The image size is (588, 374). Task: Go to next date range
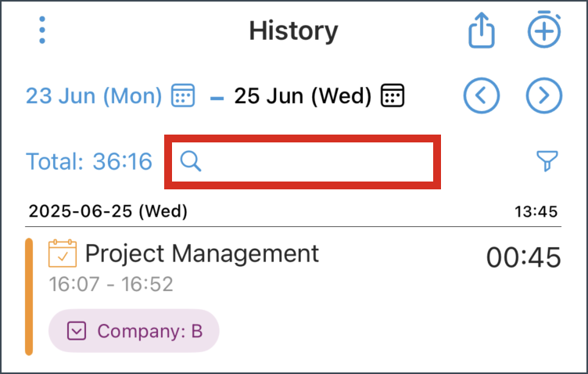pos(543,95)
